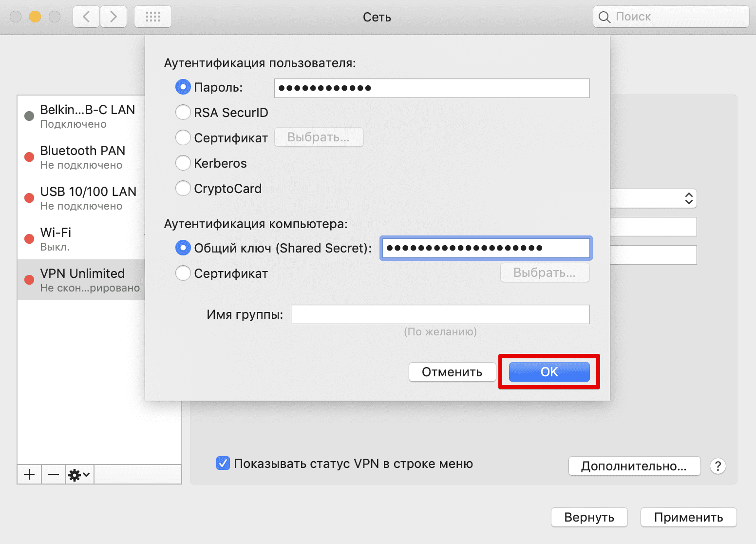Apply changes with Применить button

(688, 517)
